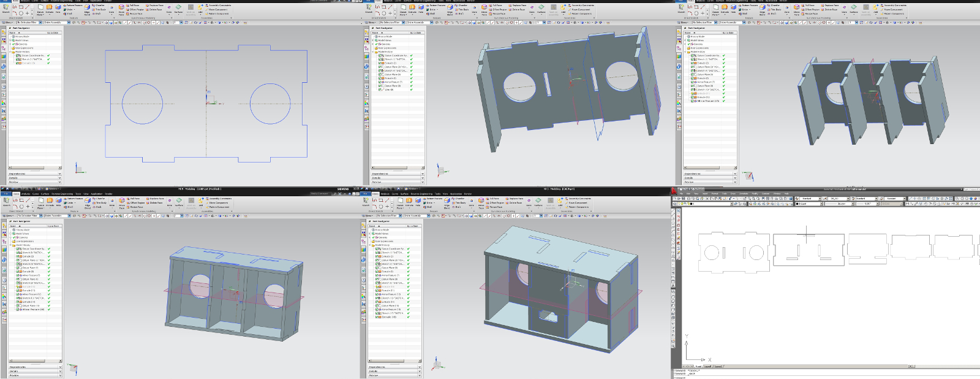Select the Model tab at the bottom of AutoCAD
Image resolution: width=980 pixels, height=379 pixels.
698,367
